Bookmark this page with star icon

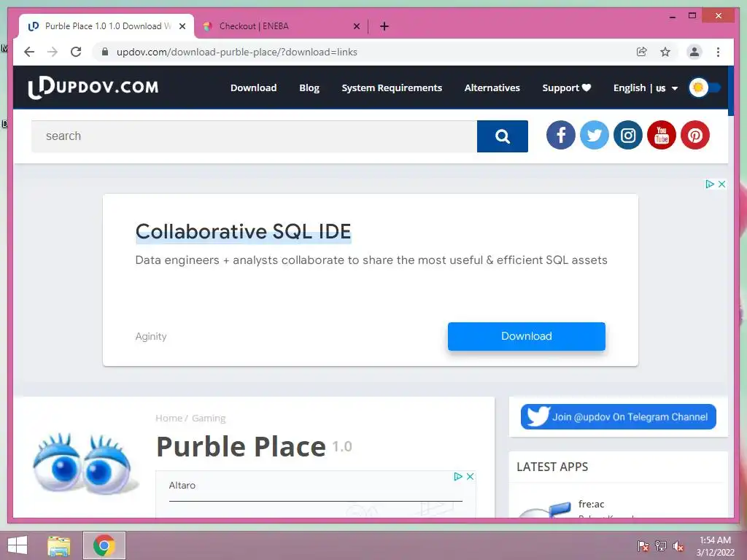[665, 52]
